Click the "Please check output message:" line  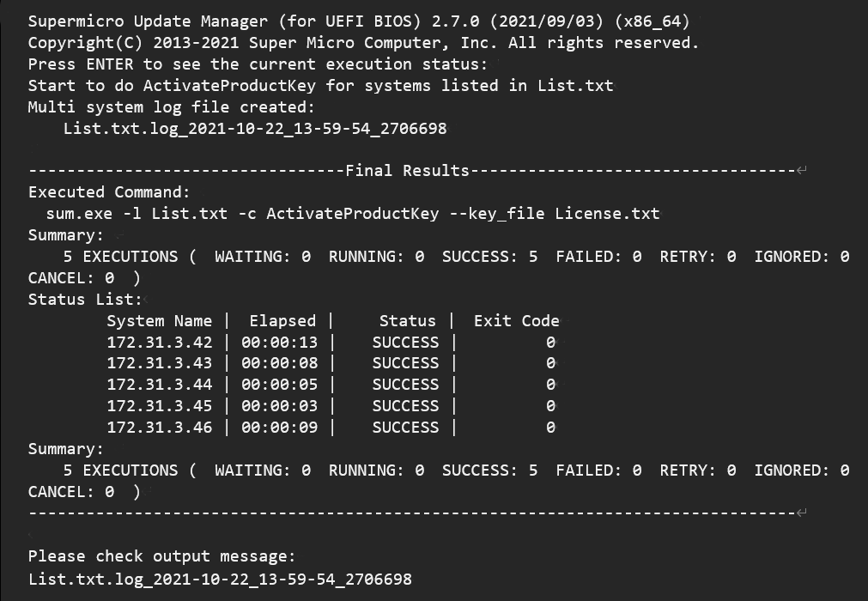point(161,556)
